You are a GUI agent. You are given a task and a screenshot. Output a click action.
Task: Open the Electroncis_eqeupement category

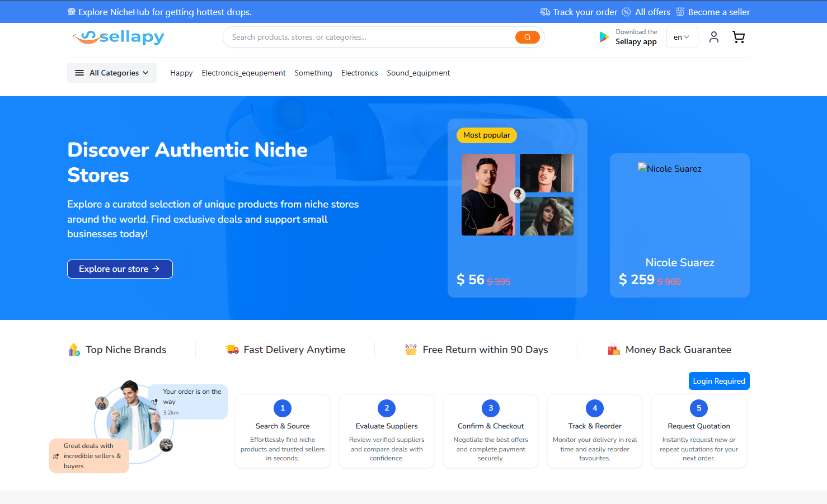coord(243,73)
